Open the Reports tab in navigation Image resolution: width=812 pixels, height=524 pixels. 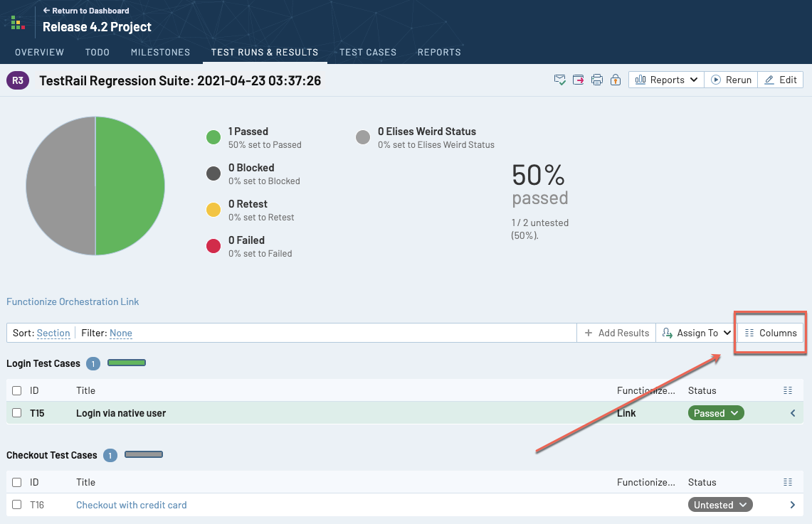pyautogui.click(x=439, y=52)
